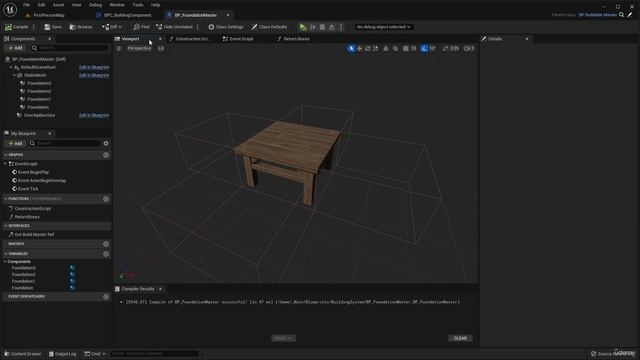Click Edit in Blueprint for DefaultSceneRoot
640x360 pixels.
[94, 67]
